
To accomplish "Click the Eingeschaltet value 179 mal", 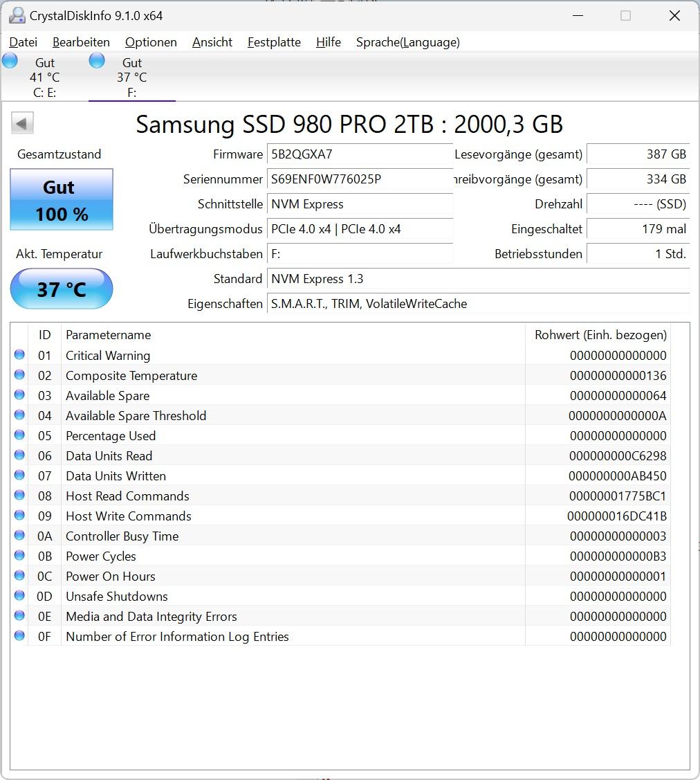I will 638,229.
